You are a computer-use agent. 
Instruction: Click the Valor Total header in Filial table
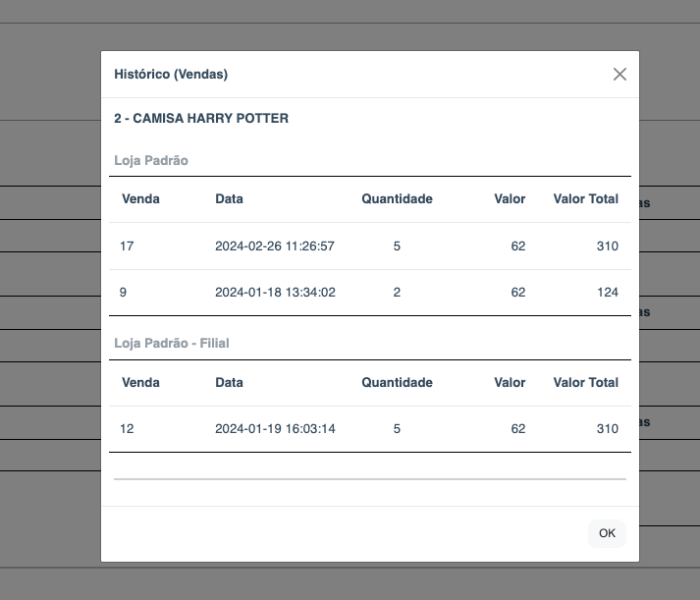click(x=585, y=382)
